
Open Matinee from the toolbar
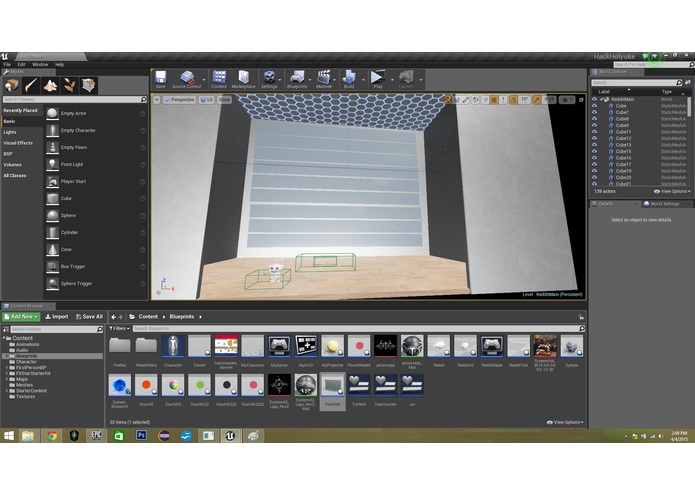[324, 78]
